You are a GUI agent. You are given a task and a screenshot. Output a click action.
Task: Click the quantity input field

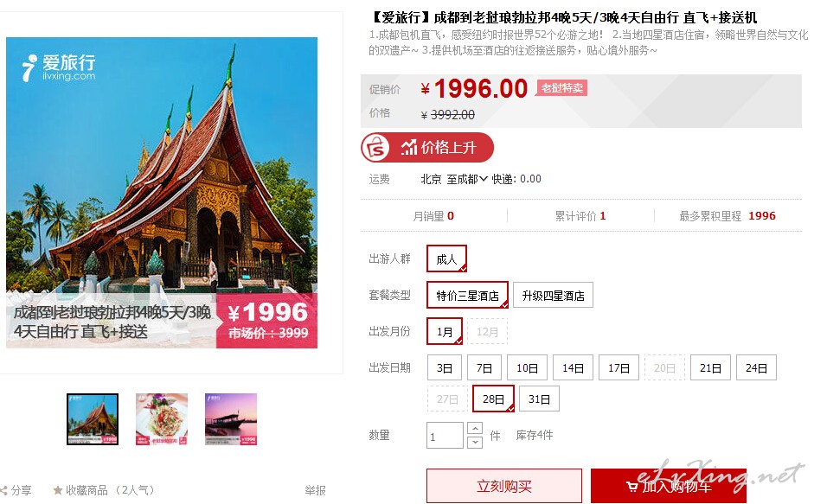[x=445, y=435]
